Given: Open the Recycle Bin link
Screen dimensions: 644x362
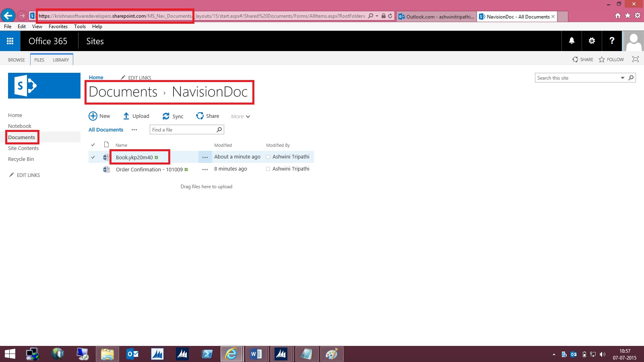Looking at the screenshot, I should 21,159.
